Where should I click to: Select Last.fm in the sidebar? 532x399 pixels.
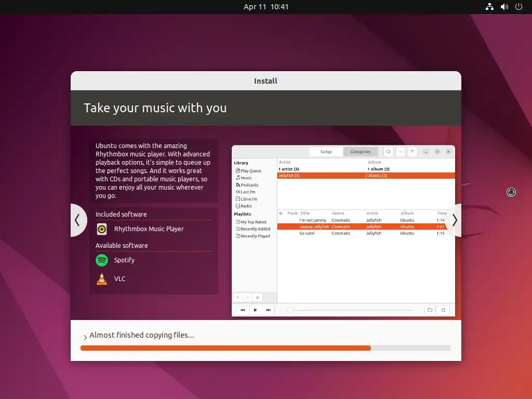[246, 192]
